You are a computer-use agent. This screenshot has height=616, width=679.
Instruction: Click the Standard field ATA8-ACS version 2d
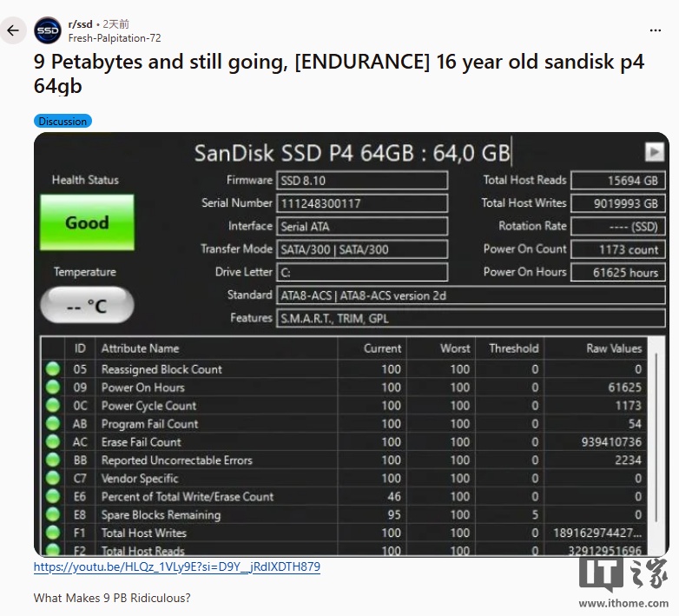(471, 295)
